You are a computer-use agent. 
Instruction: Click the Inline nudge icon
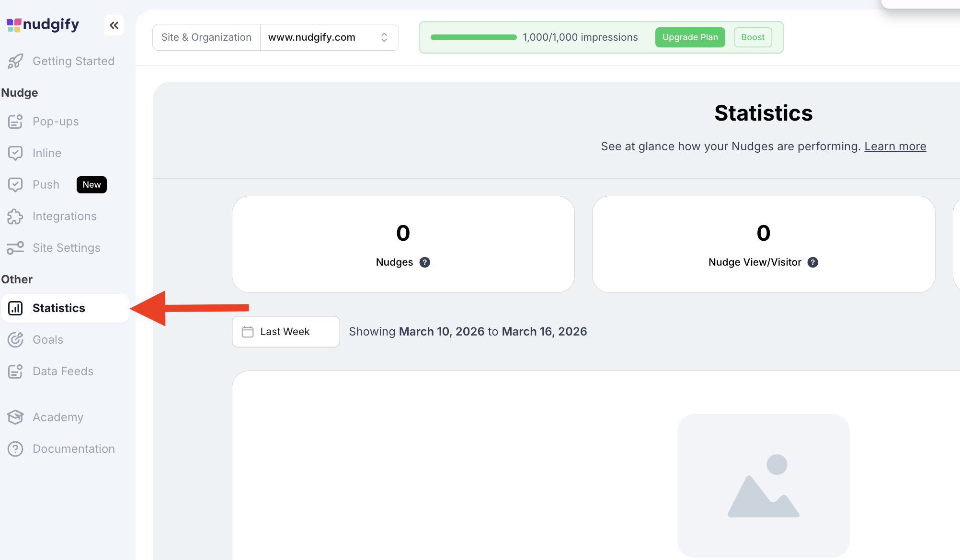(x=15, y=153)
